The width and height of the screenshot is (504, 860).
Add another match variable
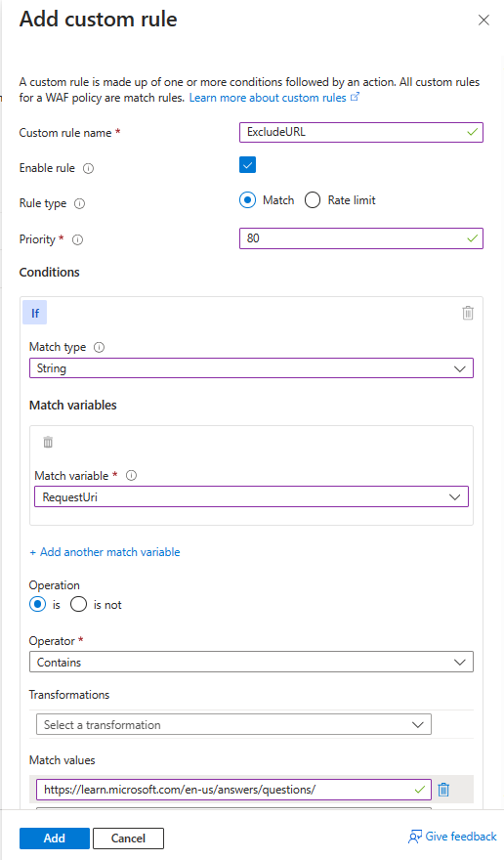[x=105, y=552]
